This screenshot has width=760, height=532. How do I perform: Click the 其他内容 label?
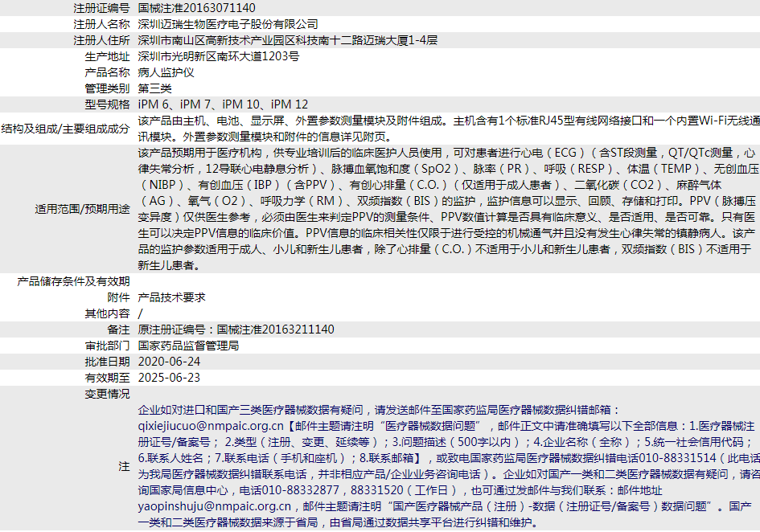tap(108, 313)
